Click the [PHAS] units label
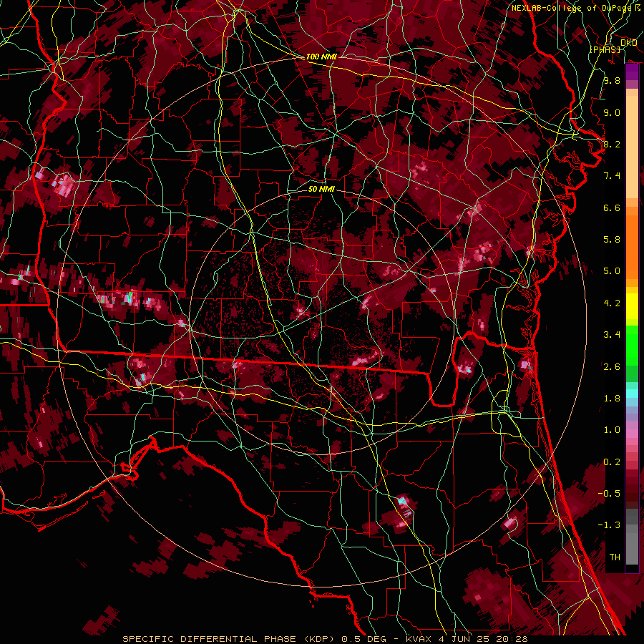The width and height of the screenshot is (644, 644). tap(605, 49)
